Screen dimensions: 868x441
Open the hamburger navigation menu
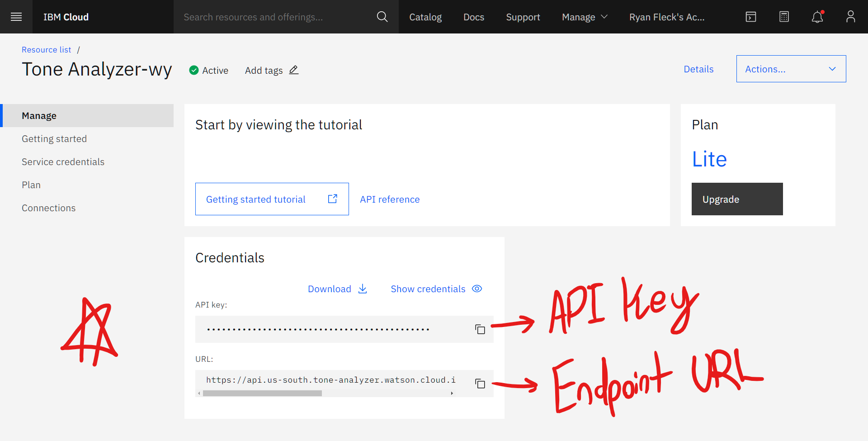(16, 17)
